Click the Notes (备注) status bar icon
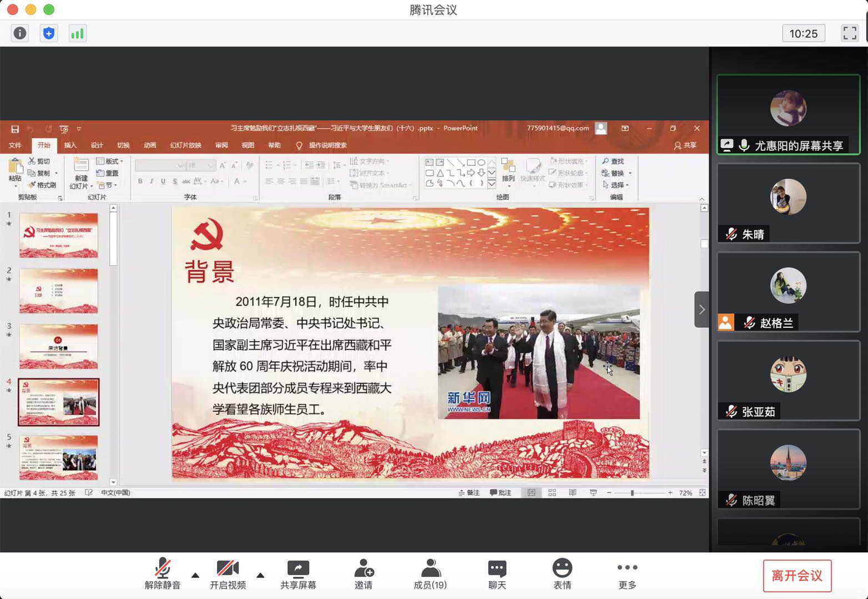Image resolution: width=868 pixels, height=599 pixels. coord(469,493)
